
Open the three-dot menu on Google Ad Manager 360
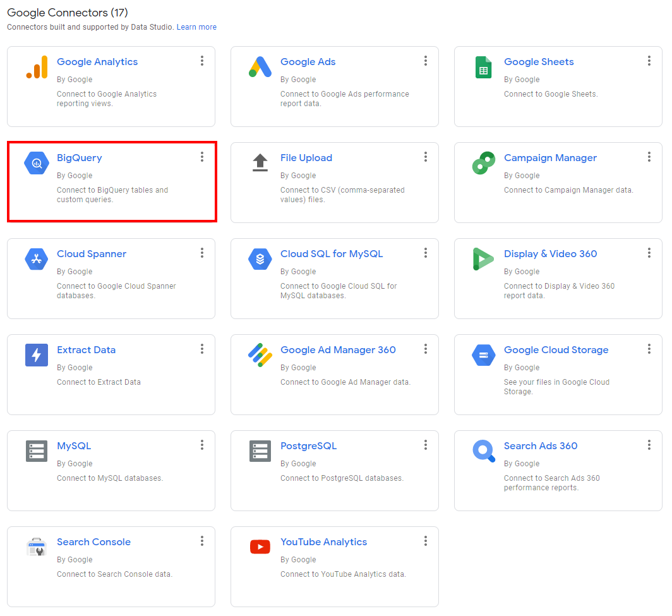tap(426, 349)
